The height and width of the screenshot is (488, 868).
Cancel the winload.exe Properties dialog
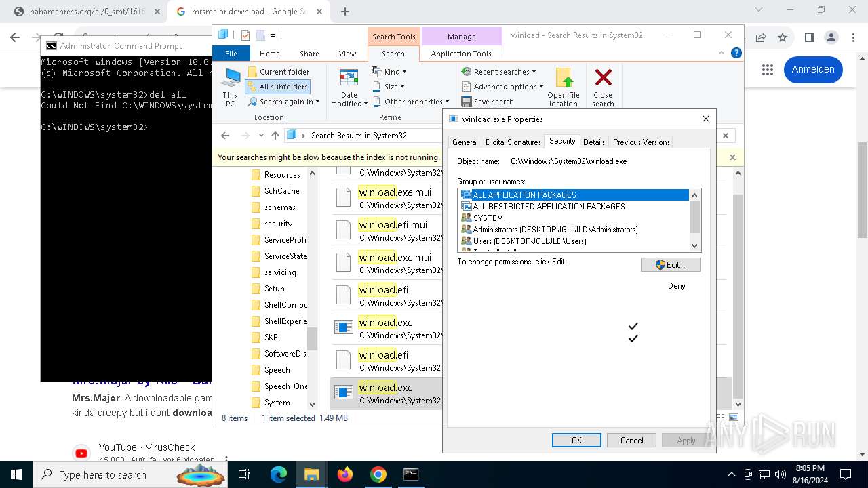pyautogui.click(x=631, y=441)
